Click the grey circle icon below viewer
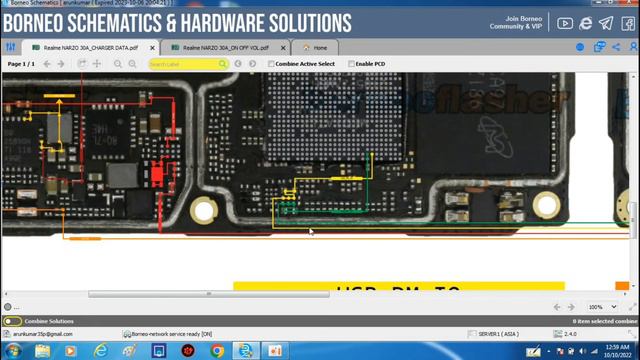 (8, 307)
